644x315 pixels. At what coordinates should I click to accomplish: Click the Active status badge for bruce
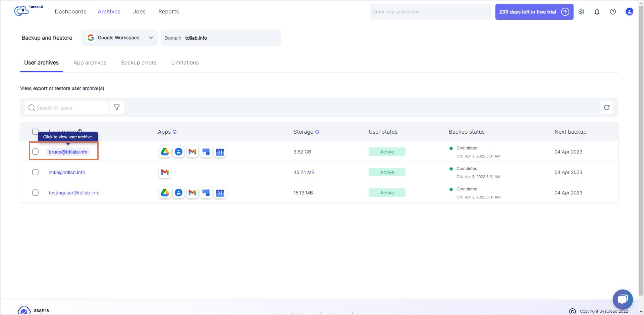tap(387, 152)
